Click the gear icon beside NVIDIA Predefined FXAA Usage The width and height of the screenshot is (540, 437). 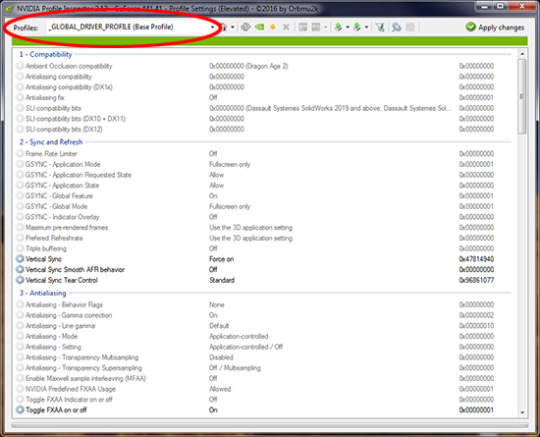pos(20,389)
